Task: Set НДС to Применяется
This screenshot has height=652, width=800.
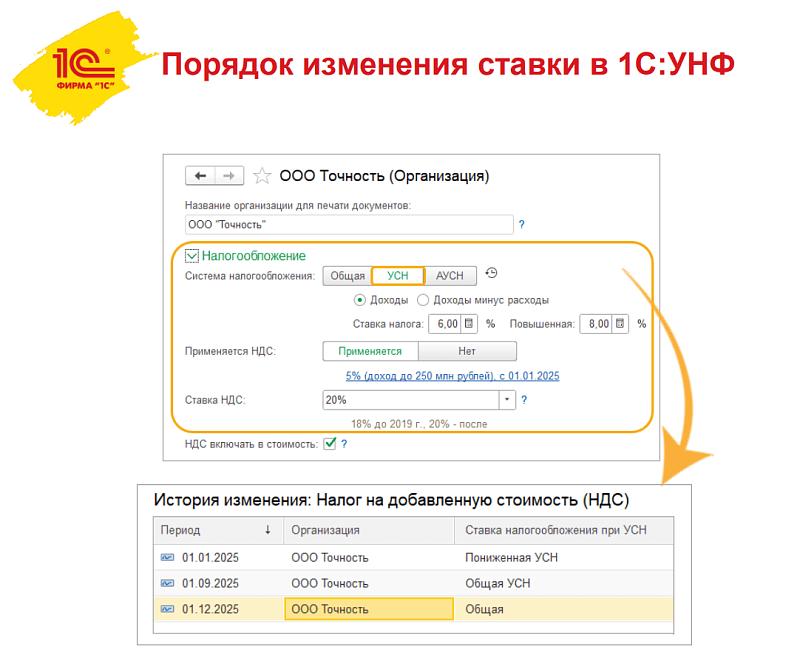Action: (370, 351)
